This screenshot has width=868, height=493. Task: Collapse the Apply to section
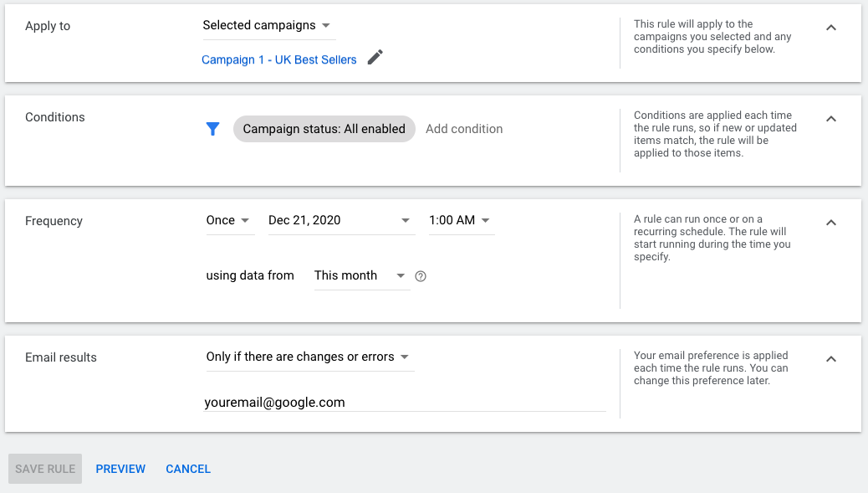pos(830,28)
